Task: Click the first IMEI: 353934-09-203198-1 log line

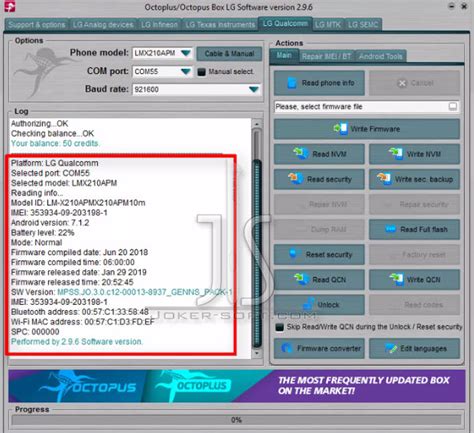Action: [x=59, y=213]
